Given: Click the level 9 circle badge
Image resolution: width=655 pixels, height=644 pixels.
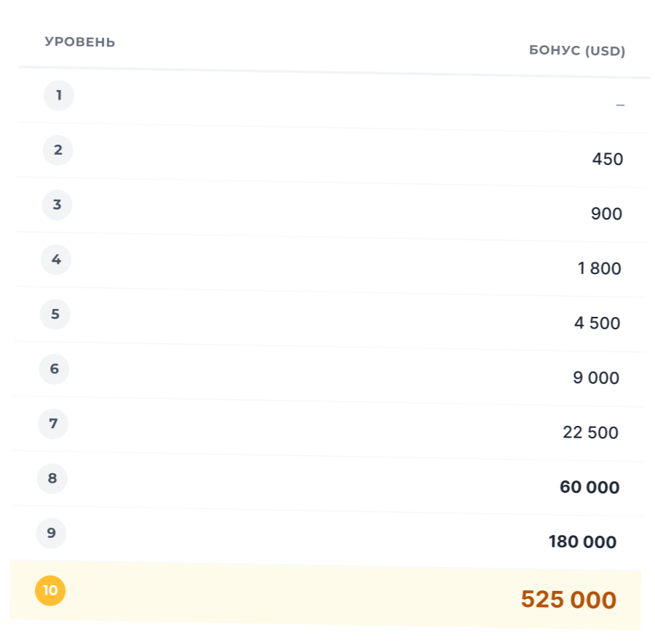Looking at the screenshot, I should click(x=52, y=533).
